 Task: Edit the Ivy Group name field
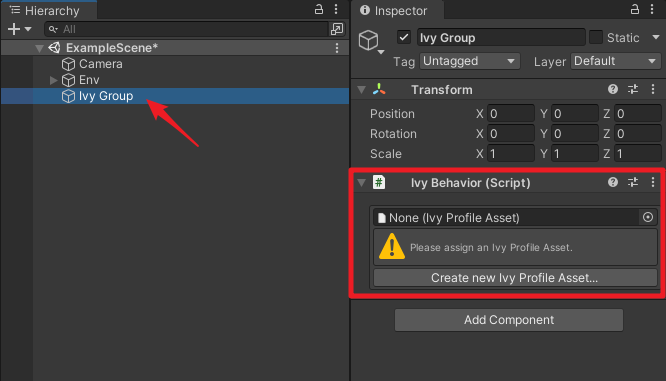pos(501,37)
